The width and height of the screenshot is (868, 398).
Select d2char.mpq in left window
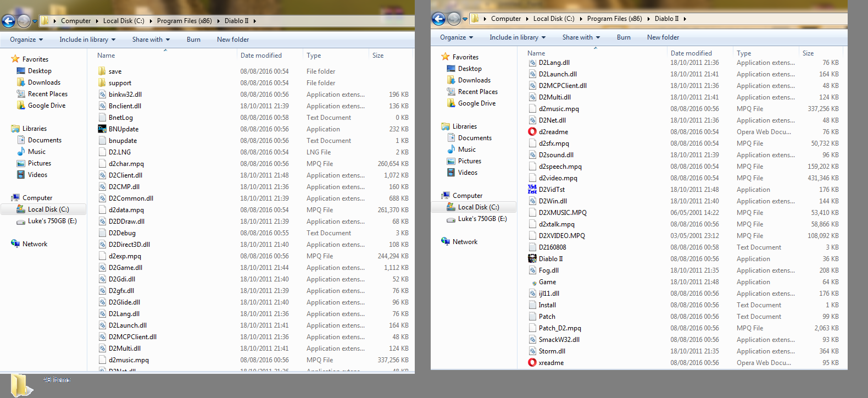point(126,164)
